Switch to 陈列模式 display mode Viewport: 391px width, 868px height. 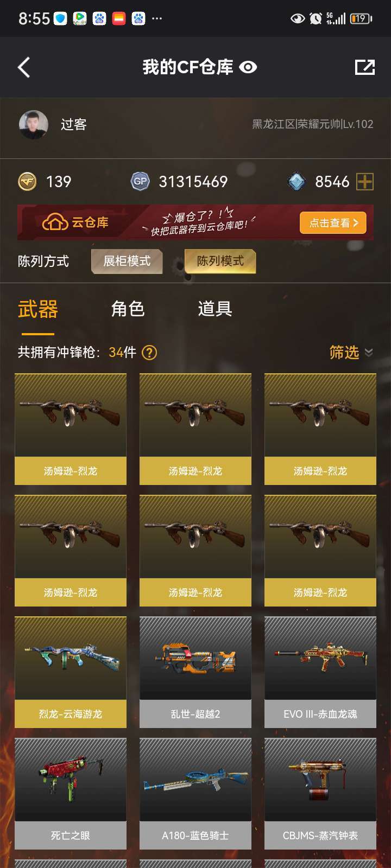220,261
